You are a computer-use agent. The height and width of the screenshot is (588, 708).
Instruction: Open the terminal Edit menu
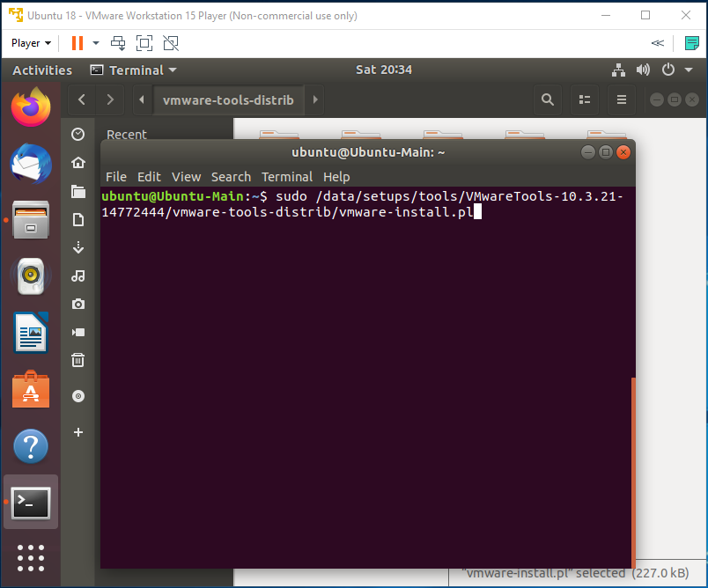pyautogui.click(x=149, y=177)
